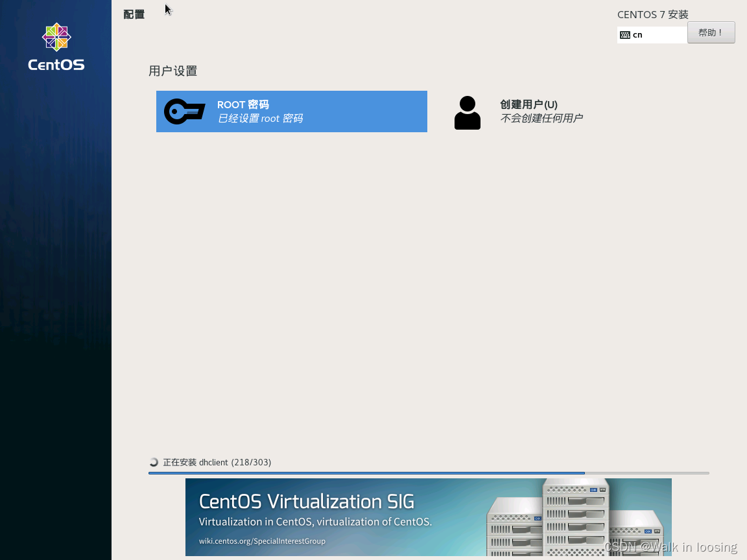The height and width of the screenshot is (560, 747).
Task: Click the CENTOS 7 安装 title text
Action: [653, 14]
